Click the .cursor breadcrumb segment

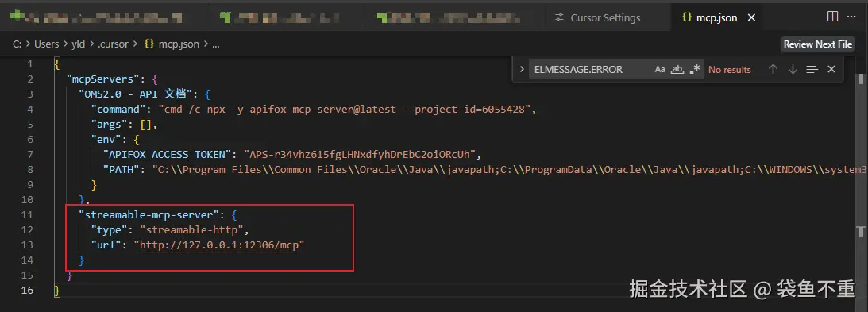coord(113,44)
